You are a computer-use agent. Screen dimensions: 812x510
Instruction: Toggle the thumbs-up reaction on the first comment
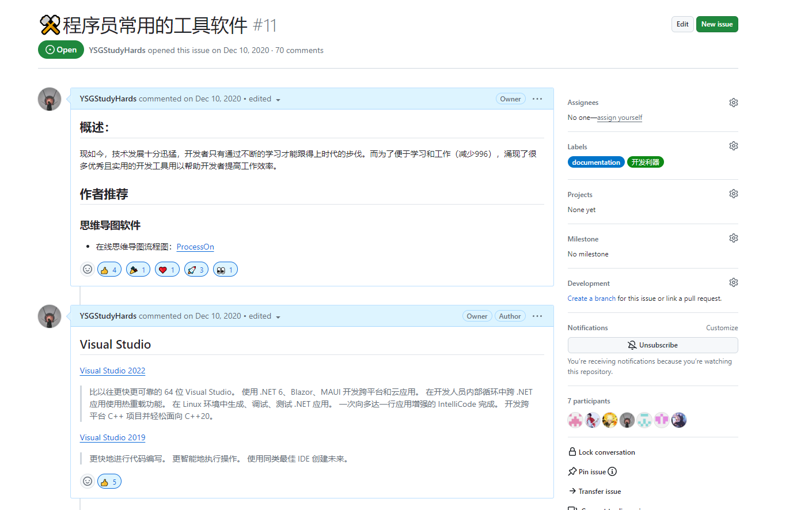click(109, 269)
